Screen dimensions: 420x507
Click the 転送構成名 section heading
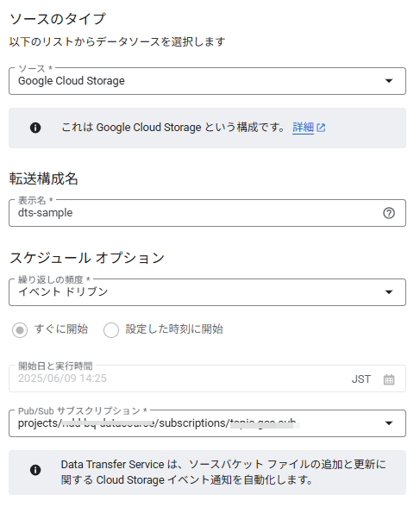point(44,178)
